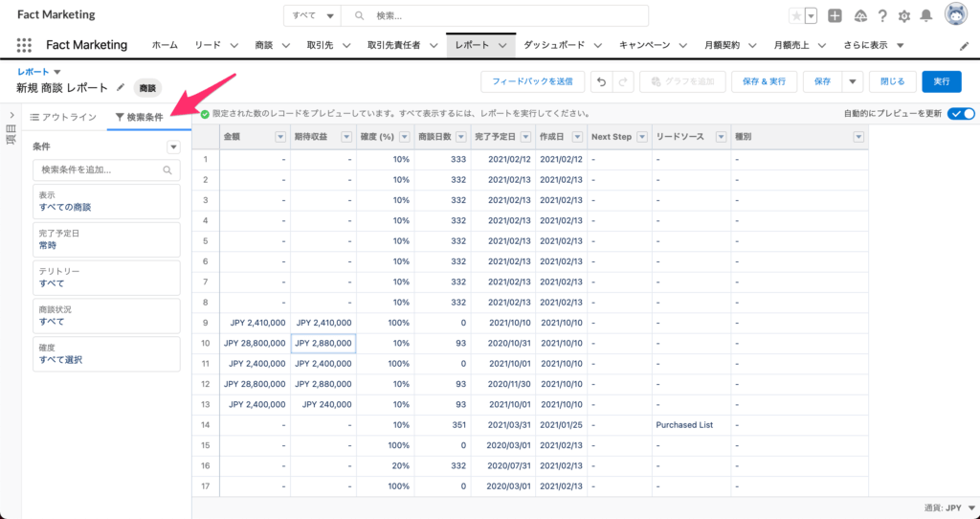
Task: Click the favorites star icon
Action: tap(796, 15)
